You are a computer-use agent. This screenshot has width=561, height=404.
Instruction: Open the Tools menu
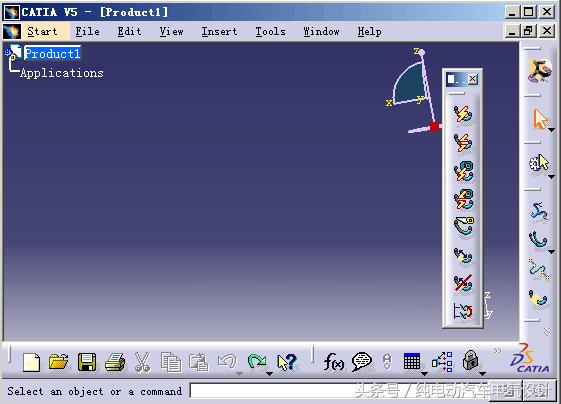click(x=270, y=31)
